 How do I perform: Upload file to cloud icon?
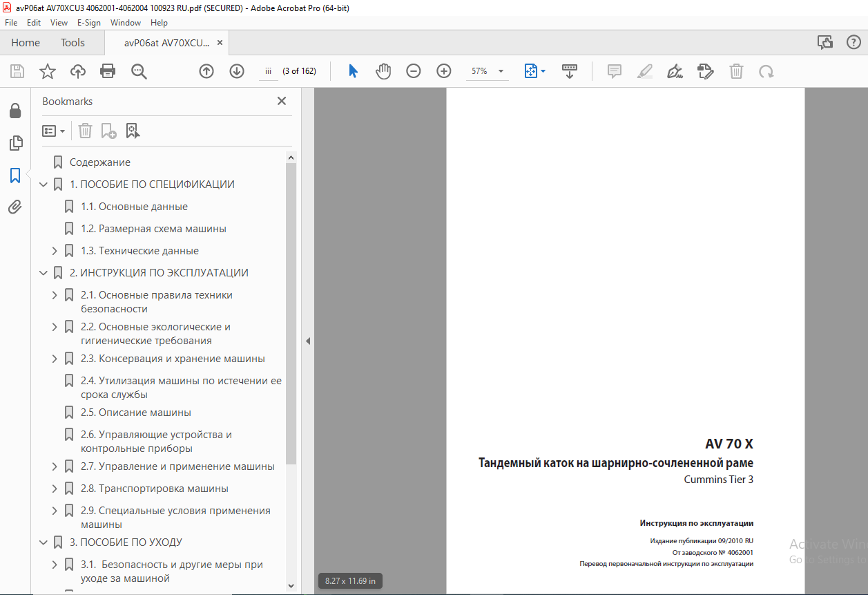click(x=77, y=71)
